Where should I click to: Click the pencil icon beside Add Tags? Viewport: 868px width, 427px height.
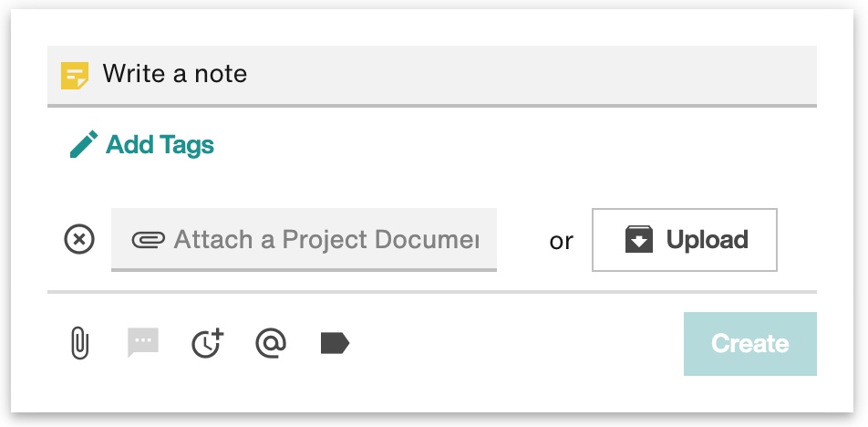(84, 144)
